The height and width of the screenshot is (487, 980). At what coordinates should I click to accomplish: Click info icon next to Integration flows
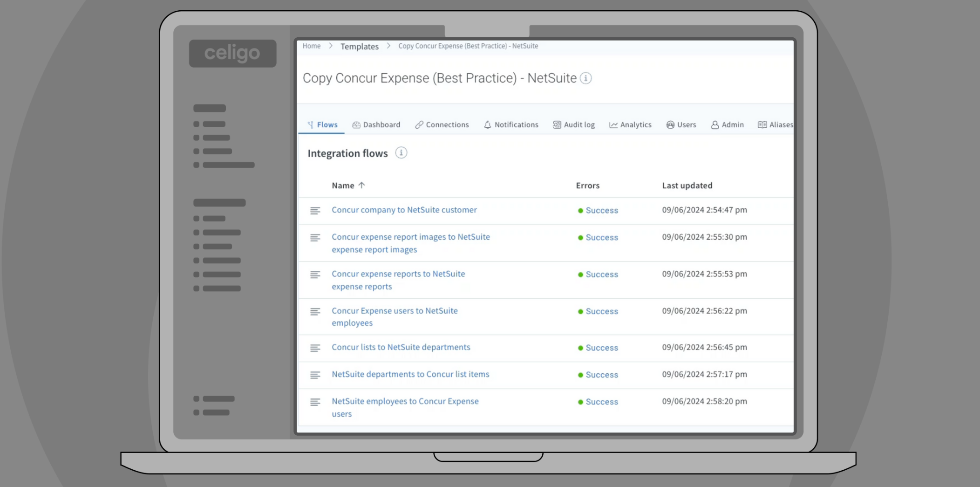click(x=401, y=153)
